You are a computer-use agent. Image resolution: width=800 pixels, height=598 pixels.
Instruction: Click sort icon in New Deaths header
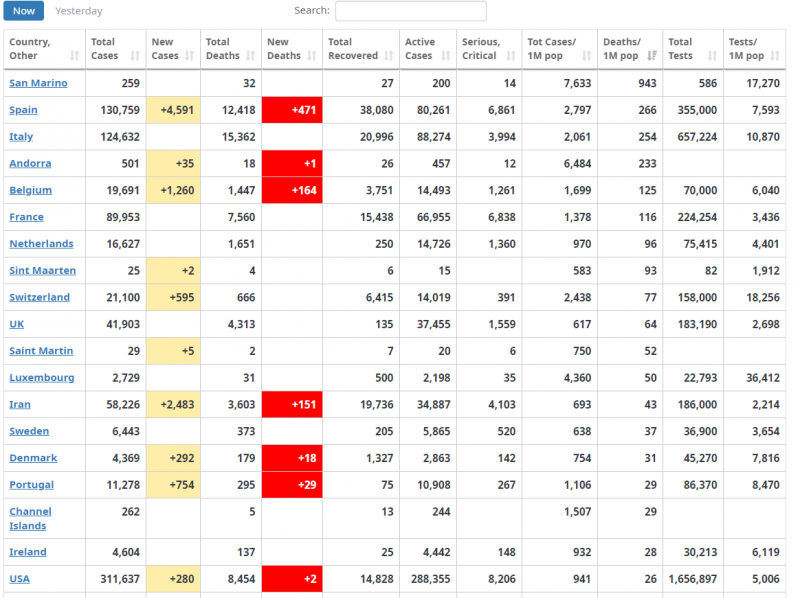point(311,56)
